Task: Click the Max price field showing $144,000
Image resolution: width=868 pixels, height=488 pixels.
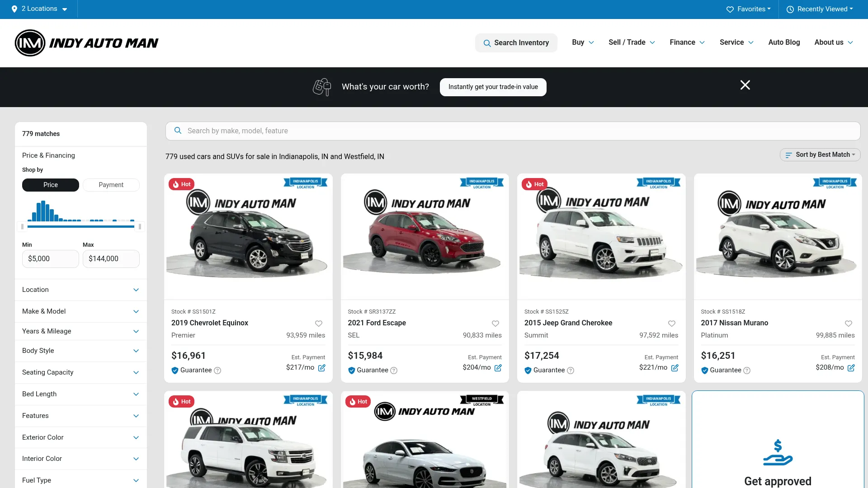Action: click(111, 259)
